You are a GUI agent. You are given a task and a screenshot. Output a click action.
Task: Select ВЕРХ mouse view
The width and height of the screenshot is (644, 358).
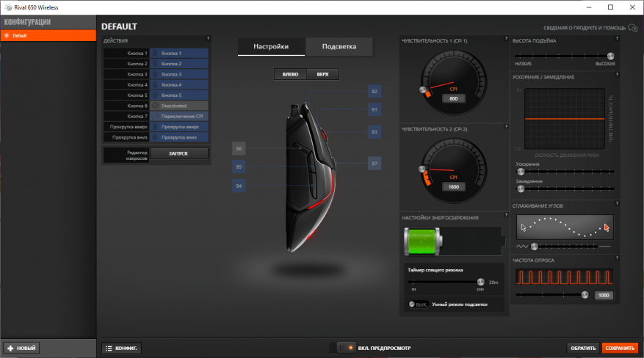323,74
